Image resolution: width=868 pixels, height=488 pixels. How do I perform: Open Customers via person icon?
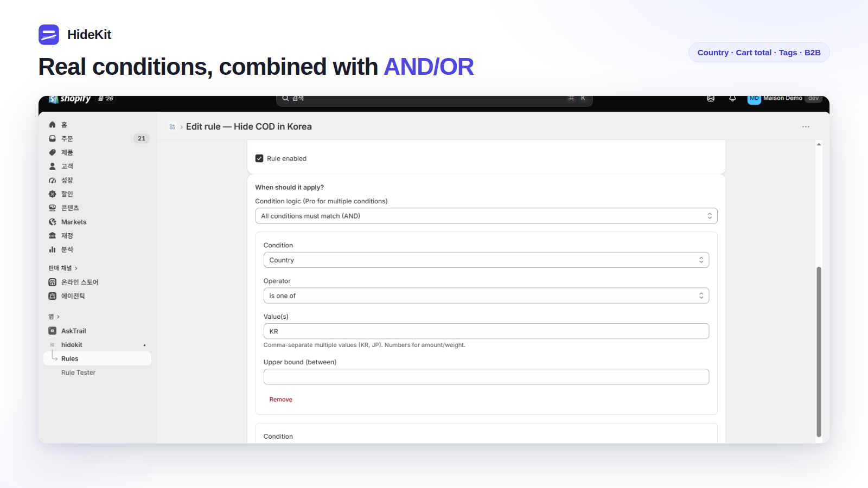53,166
